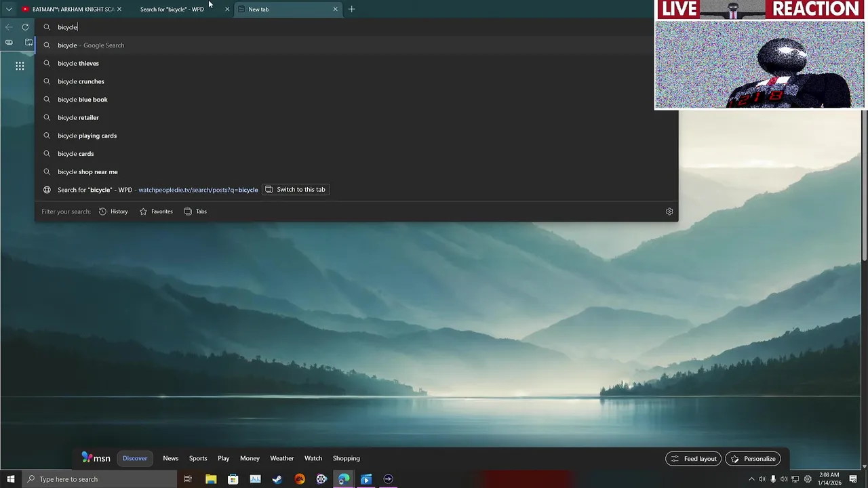The image size is (868, 488).
Task: Click the Switch to this tab button
Action: click(x=296, y=190)
